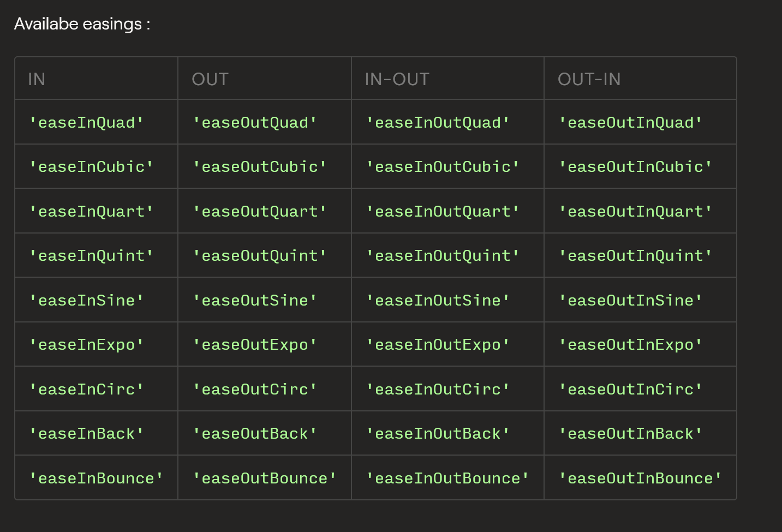Click the 'easeInBounce' easing name
The width and height of the screenshot is (782, 532).
pyautogui.click(x=96, y=478)
